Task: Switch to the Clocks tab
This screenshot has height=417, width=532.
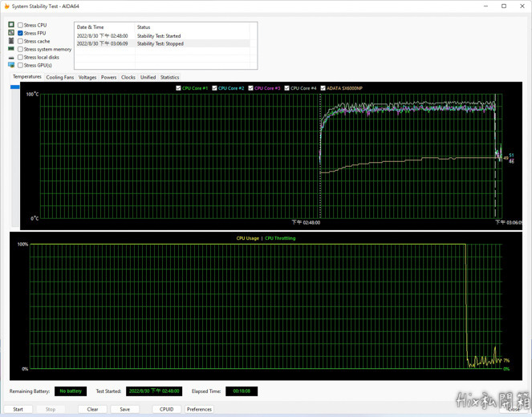Action: 128,77
